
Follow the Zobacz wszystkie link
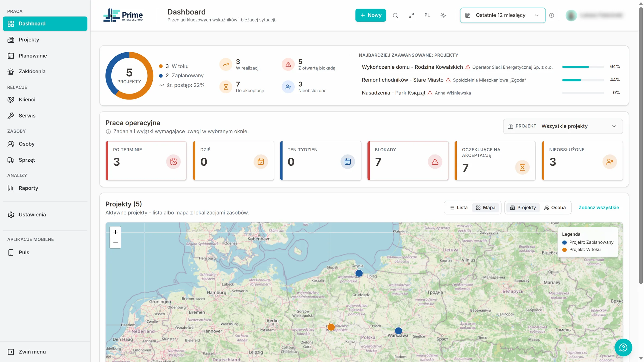point(599,208)
